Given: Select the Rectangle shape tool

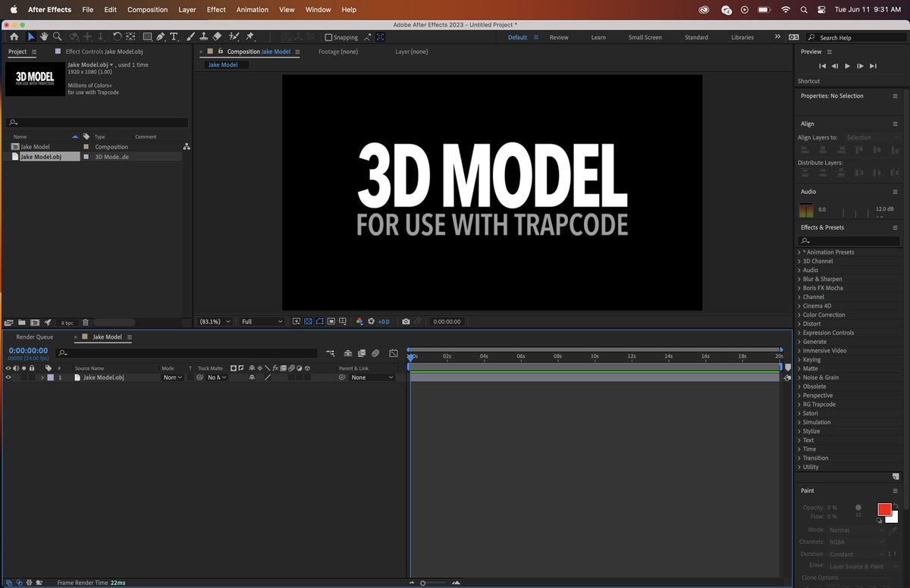Looking at the screenshot, I should (x=147, y=36).
